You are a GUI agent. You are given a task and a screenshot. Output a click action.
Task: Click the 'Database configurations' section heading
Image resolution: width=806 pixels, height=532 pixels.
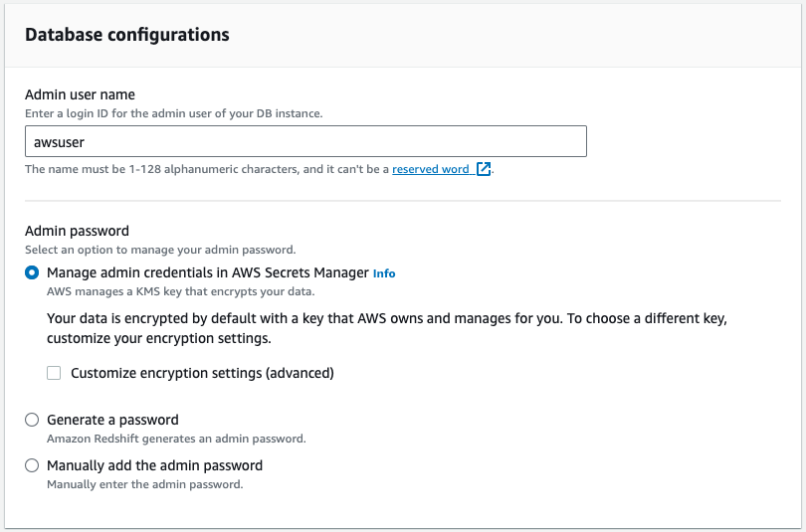(x=127, y=35)
